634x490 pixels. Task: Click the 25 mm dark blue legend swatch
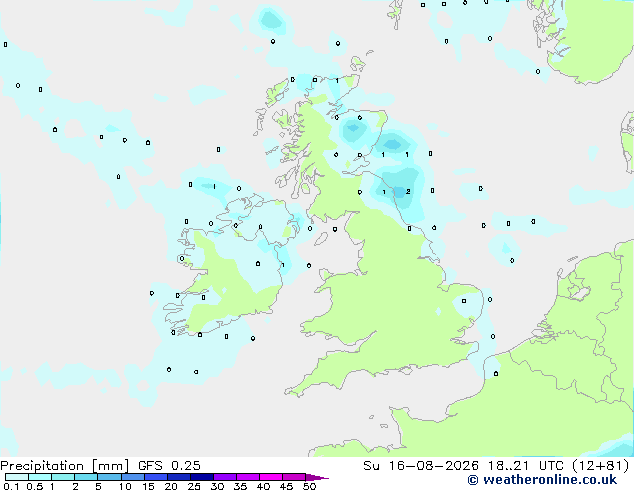[x=202, y=477]
